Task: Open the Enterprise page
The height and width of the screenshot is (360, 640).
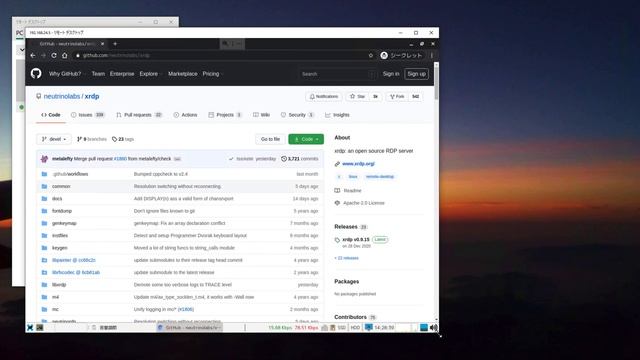Action: point(122,74)
